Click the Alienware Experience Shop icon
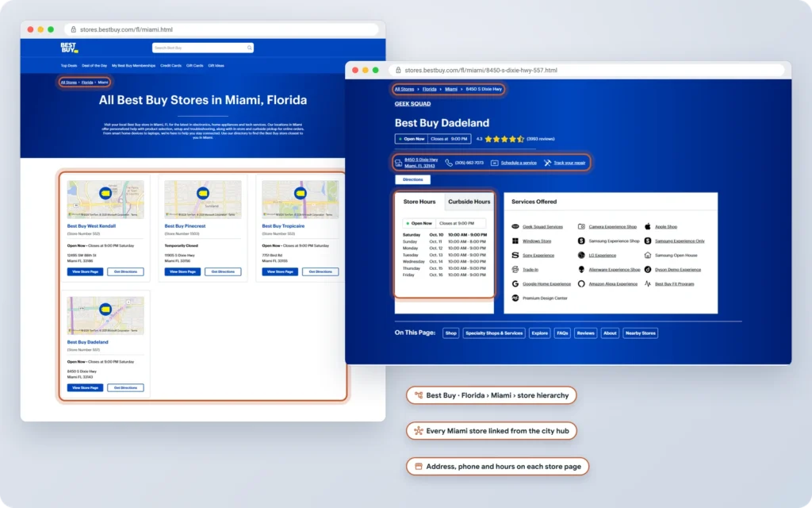The height and width of the screenshot is (508, 812). point(581,270)
